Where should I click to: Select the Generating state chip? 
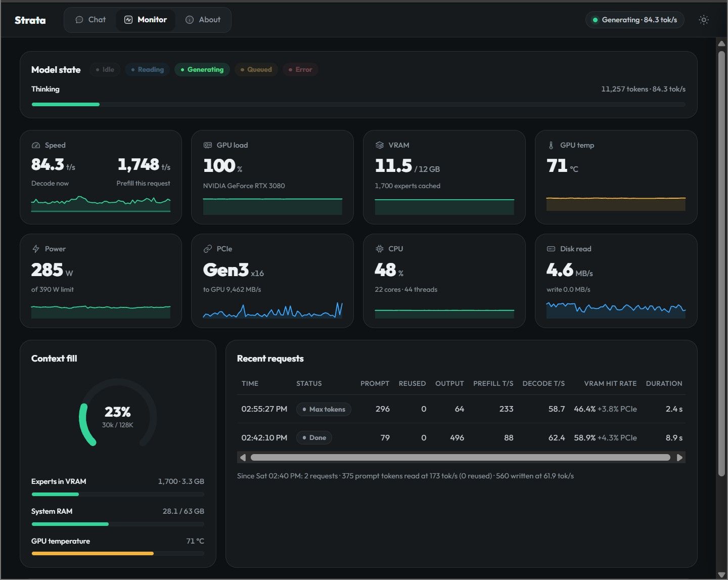202,70
